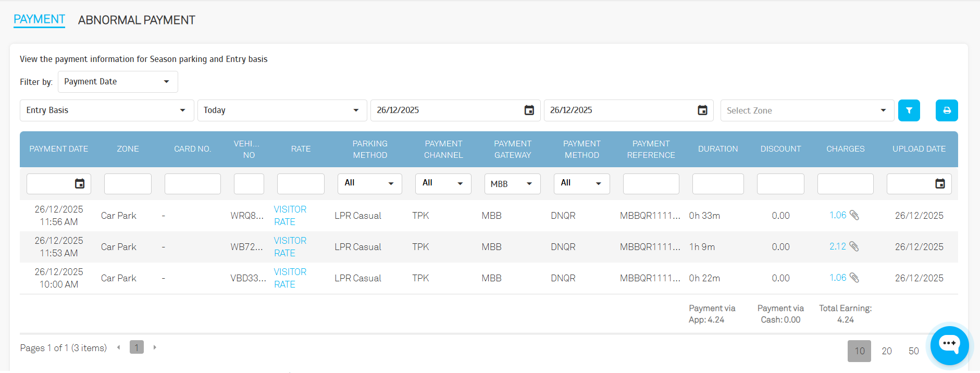Switch to the Abnormal Payment tab
Screen dimensions: 980x373
pyautogui.click(x=137, y=20)
